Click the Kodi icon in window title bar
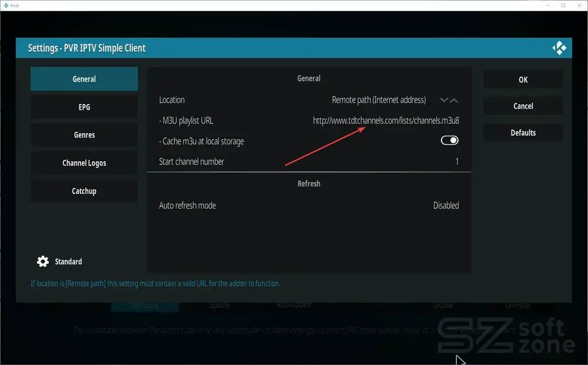The width and height of the screenshot is (588, 365). [x=6, y=5]
